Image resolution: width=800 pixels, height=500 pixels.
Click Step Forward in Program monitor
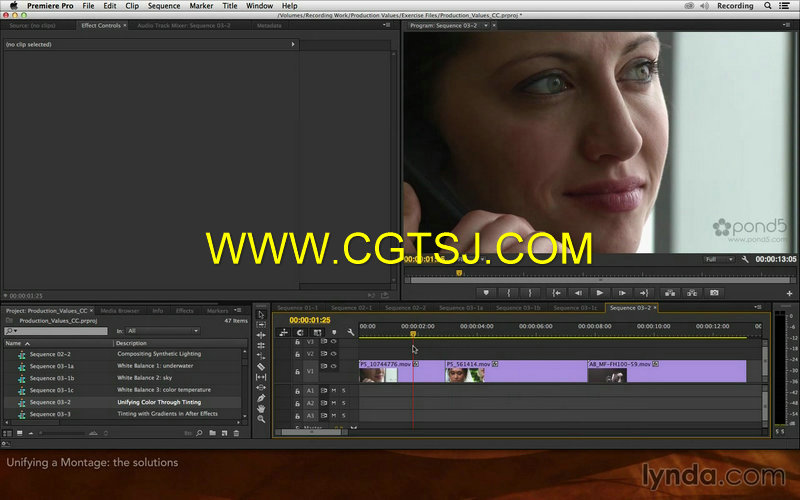click(x=622, y=293)
